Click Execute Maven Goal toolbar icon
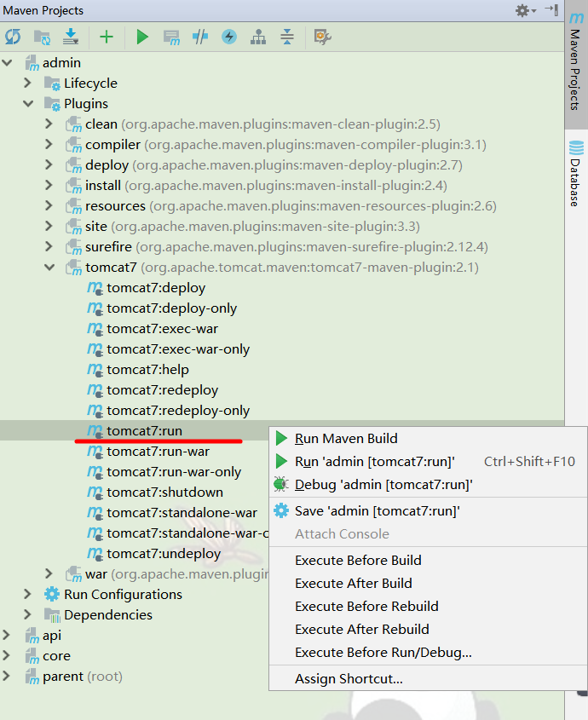The height and width of the screenshot is (720, 588). (172, 37)
